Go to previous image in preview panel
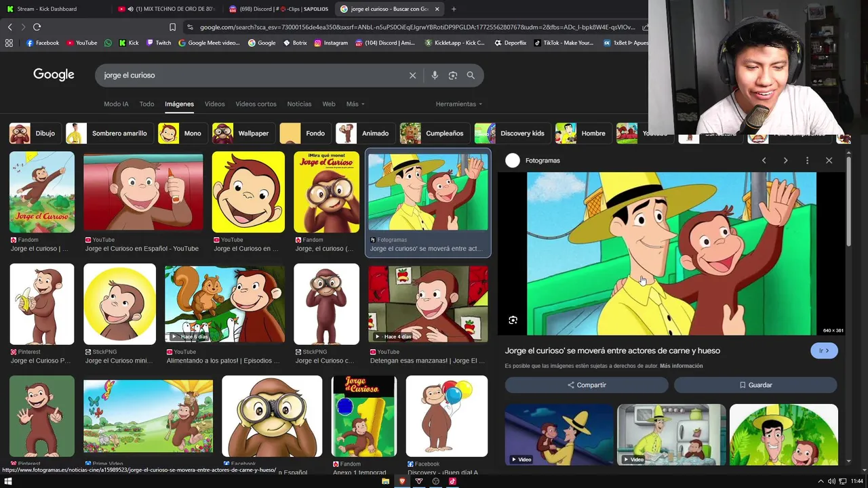This screenshot has width=868, height=488. point(764,161)
